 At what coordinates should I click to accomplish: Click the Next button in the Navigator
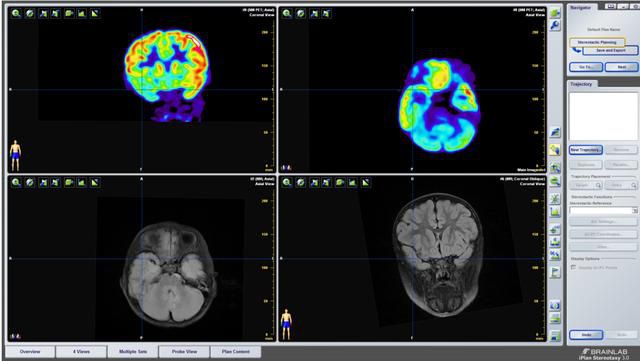point(621,67)
